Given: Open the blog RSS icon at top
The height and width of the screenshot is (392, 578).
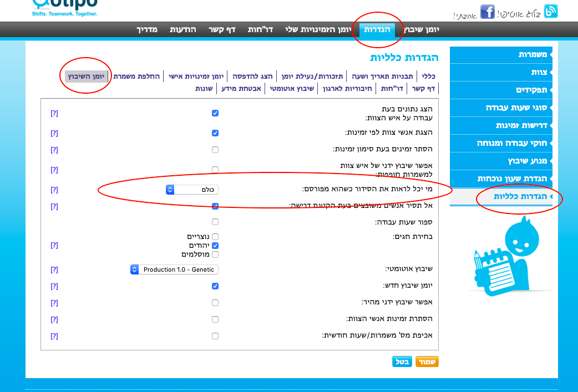Looking at the screenshot, I should (x=551, y=11).
